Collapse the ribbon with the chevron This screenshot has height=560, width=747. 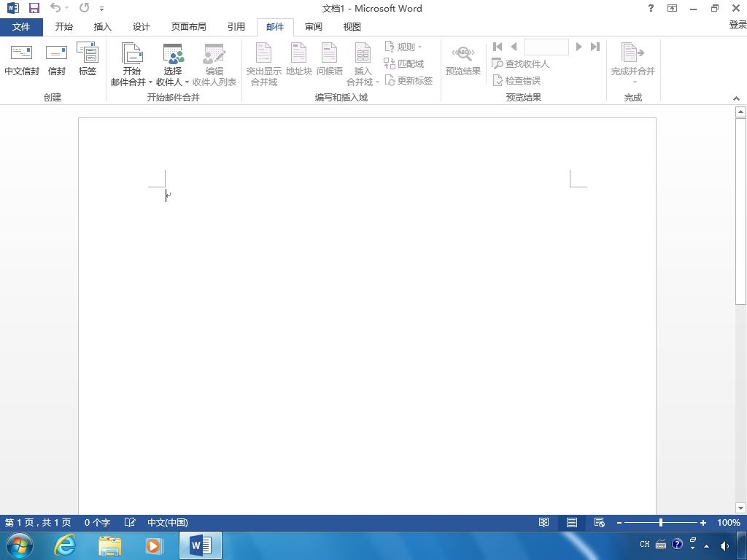pos(737,98)
